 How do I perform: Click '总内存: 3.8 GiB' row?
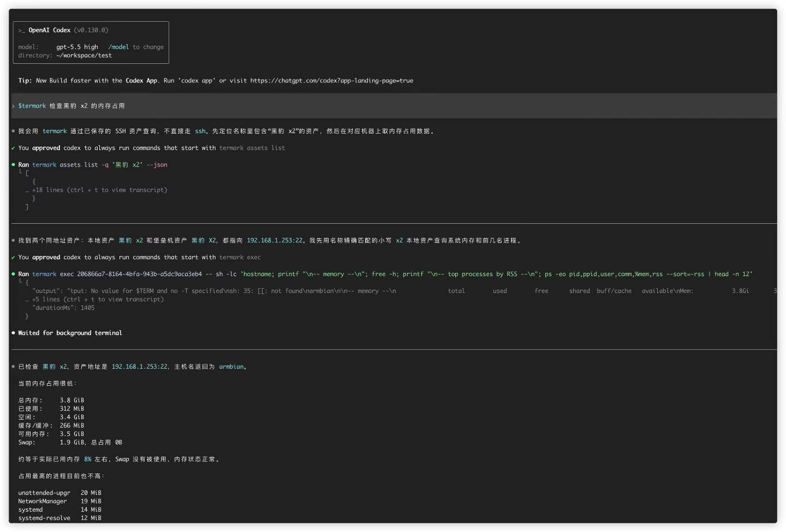point(51,401)
